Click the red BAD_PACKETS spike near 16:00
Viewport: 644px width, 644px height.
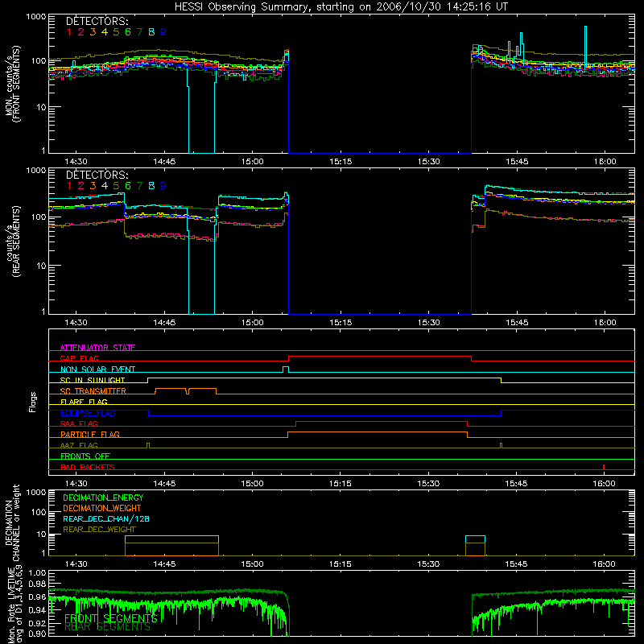[603, 467]
